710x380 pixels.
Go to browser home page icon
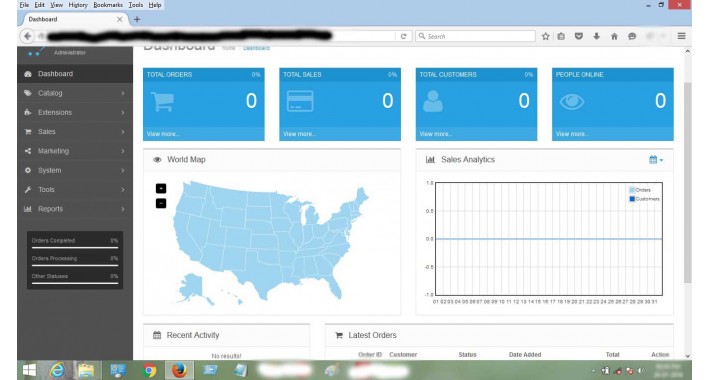(614, 36)
